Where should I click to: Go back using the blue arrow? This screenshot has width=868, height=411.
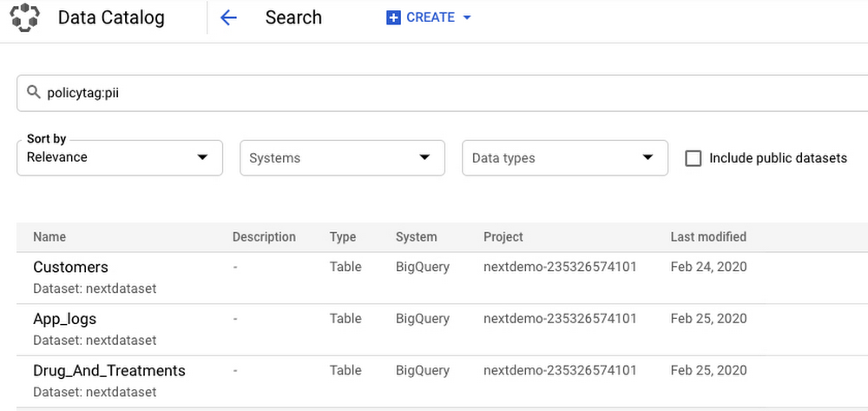[x=228, y=17]
